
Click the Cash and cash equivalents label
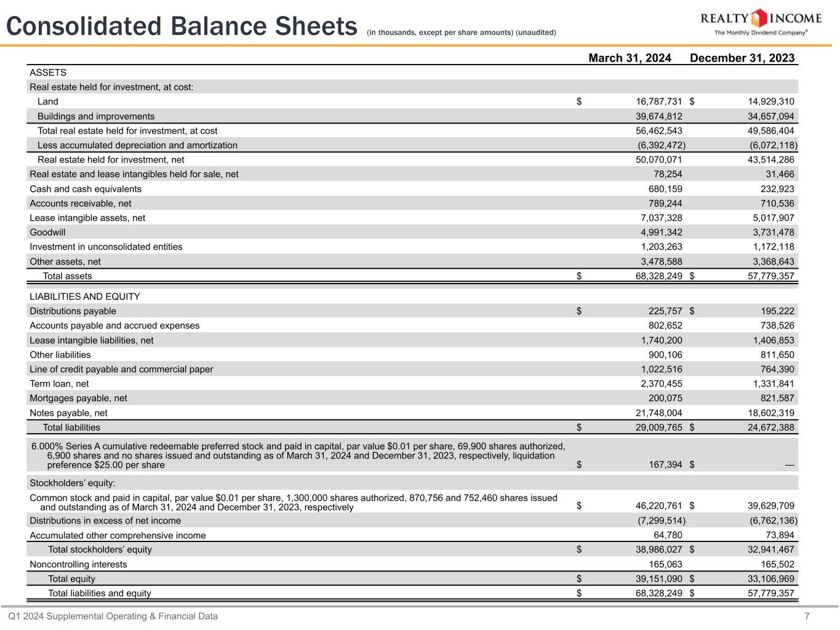[86, 189]
